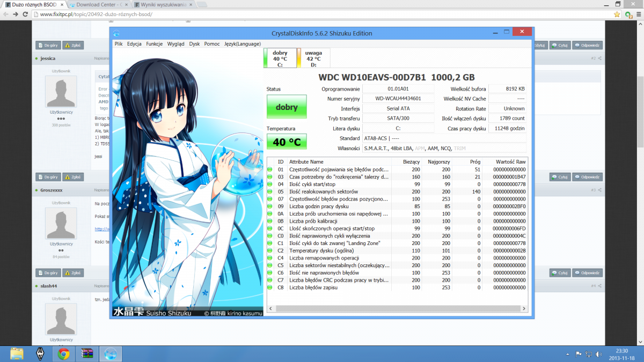Click Groszexxx's avatar thumbnail
Image resolution: width=644 pixels, height=362 pixels.
[x=61, y=223]
